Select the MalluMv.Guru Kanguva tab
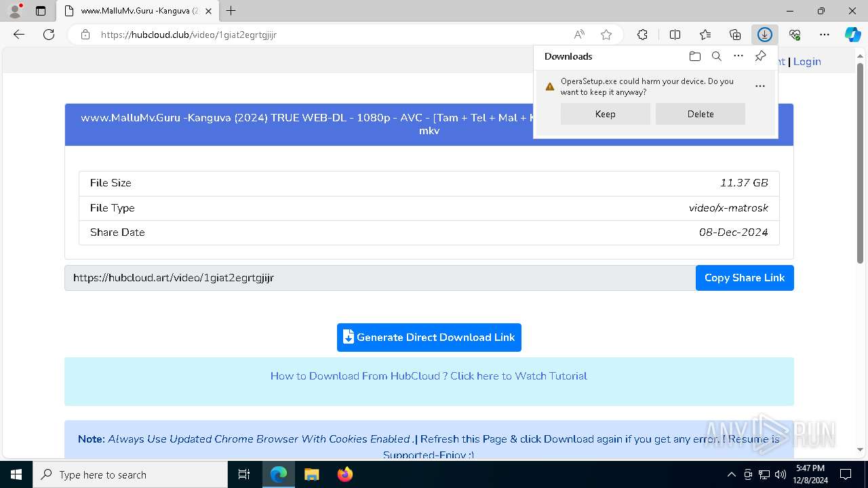 138,11
